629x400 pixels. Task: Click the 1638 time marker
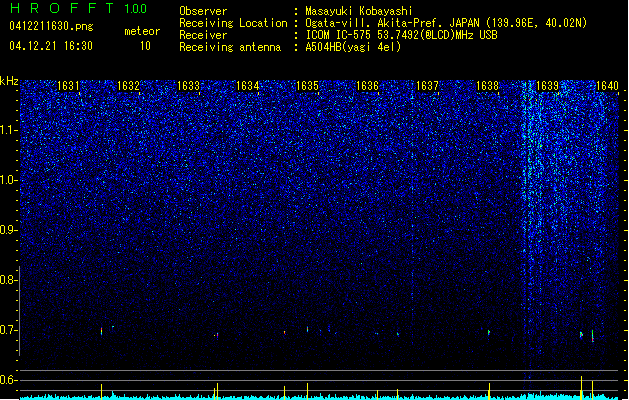pos(487,86)
